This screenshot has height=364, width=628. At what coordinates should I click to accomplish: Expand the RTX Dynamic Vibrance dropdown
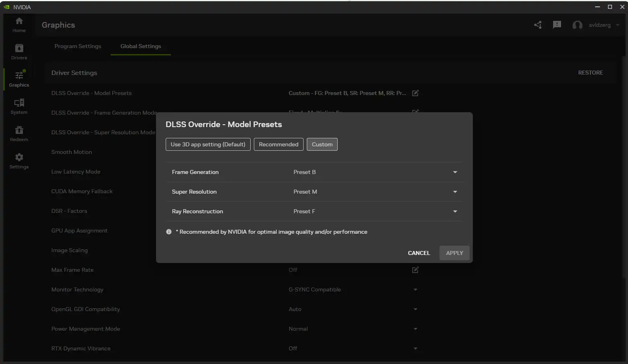(415, 348)
